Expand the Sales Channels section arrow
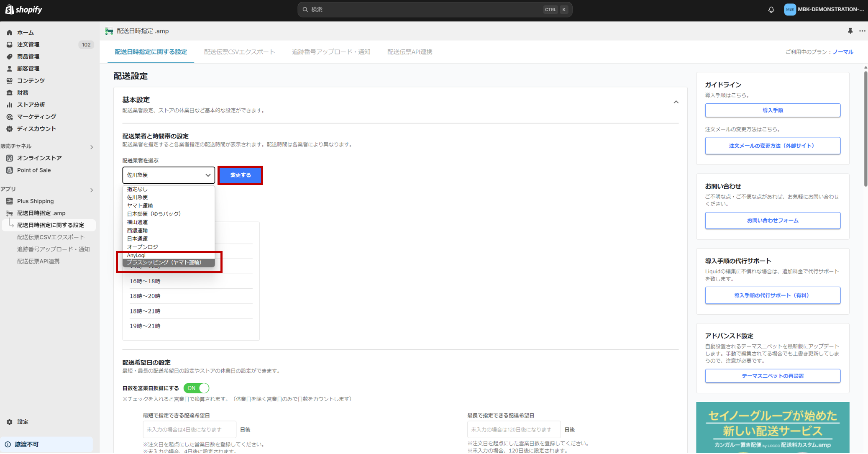This screenshot has height=454, width=868. pyautogui.click(x=92, y=147)
